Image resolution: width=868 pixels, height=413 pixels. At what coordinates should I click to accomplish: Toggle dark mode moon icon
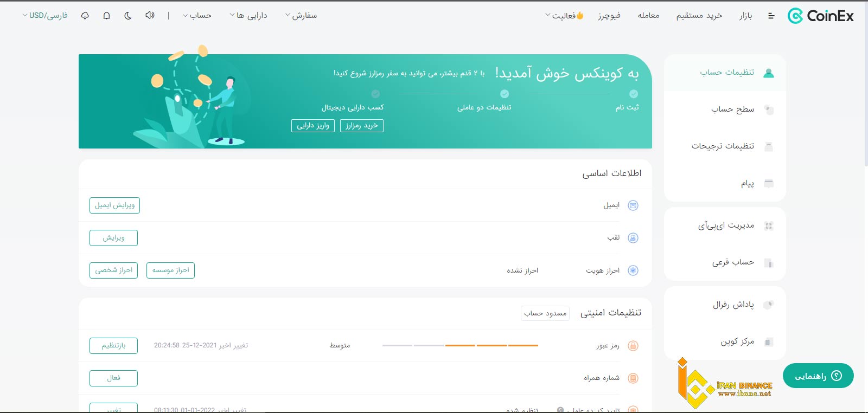(x=128, y=16)
